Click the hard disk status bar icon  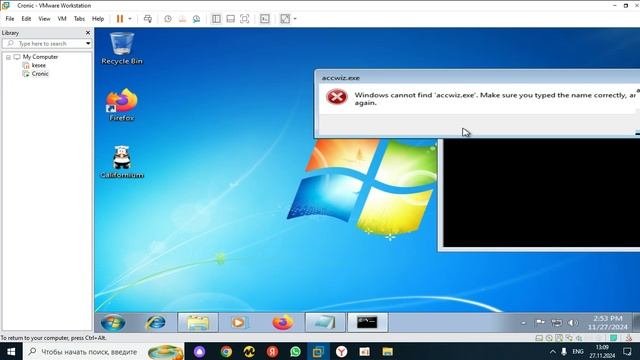tap(539, 338)
